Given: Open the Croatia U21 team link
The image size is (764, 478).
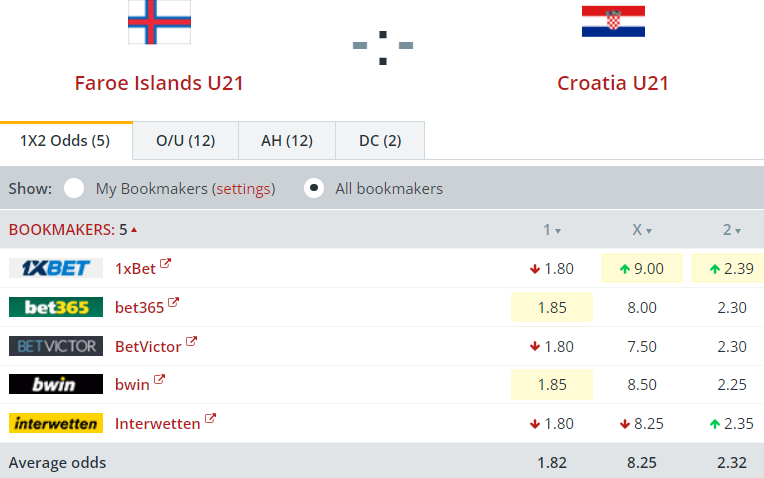Looking at the screenshot, I should tap(613, 83).
